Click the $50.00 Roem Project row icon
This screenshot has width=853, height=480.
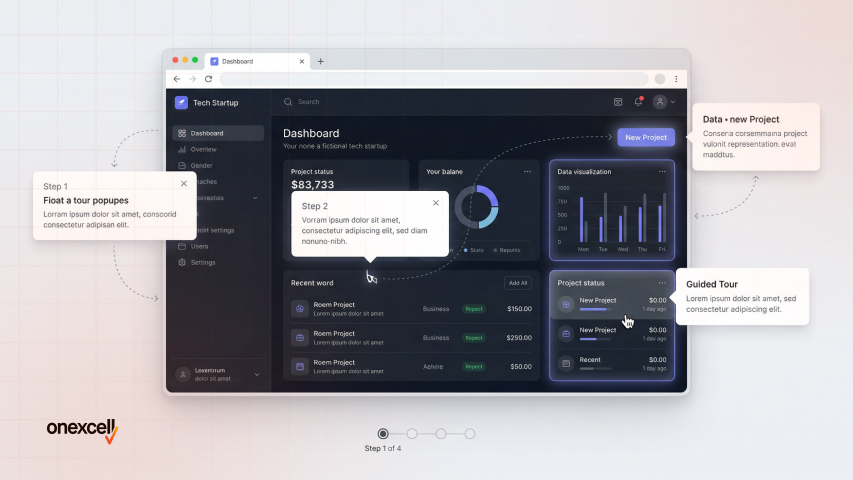coord(300,366)
